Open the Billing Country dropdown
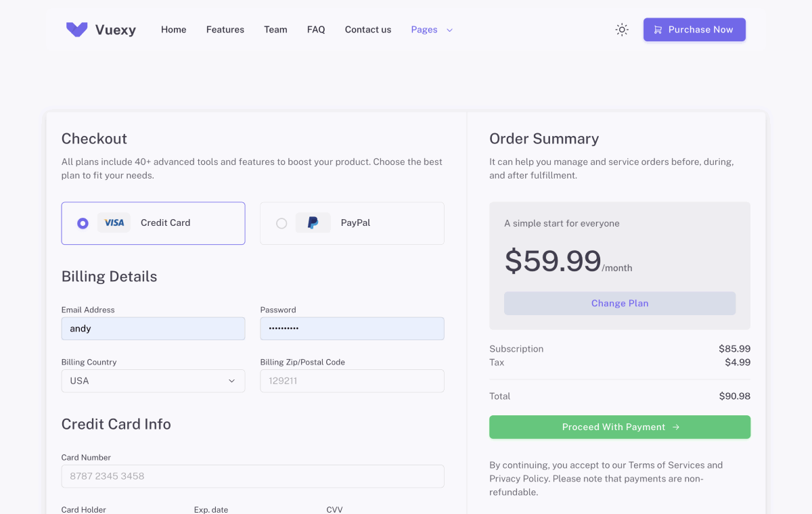The height and width of the screenshot is (514, 812). click(x=153, y=381)
